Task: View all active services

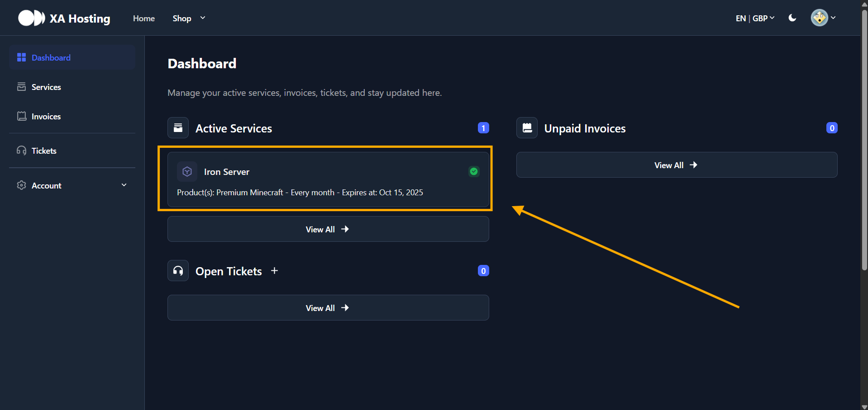Action: 328,229
